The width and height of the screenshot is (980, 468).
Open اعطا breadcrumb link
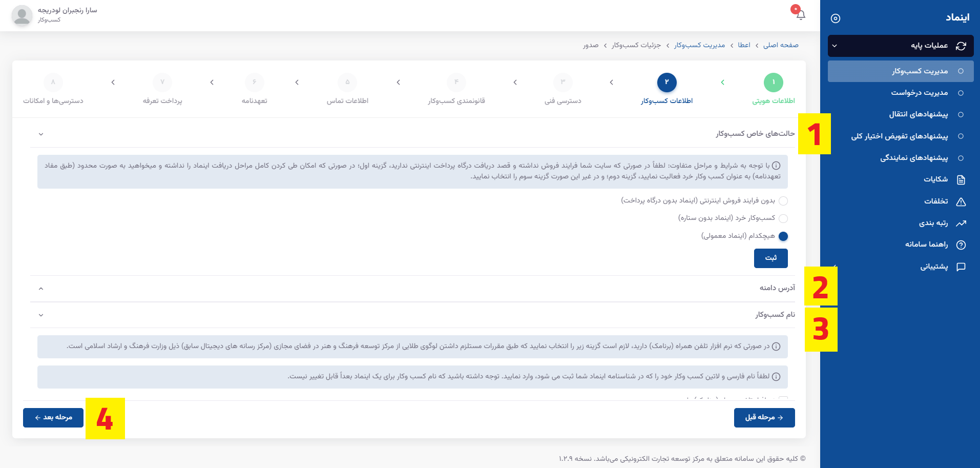pos(744,45)
